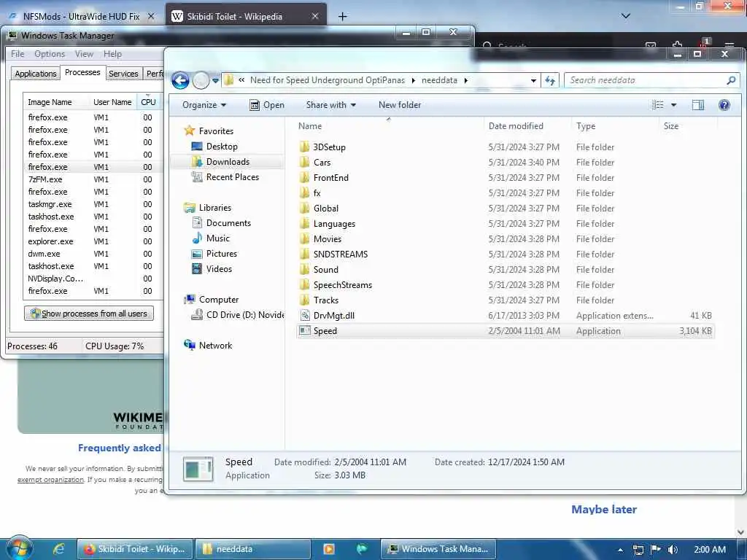Select the Sound folder icon
The image size is (747, 560).
click(305, 269)
